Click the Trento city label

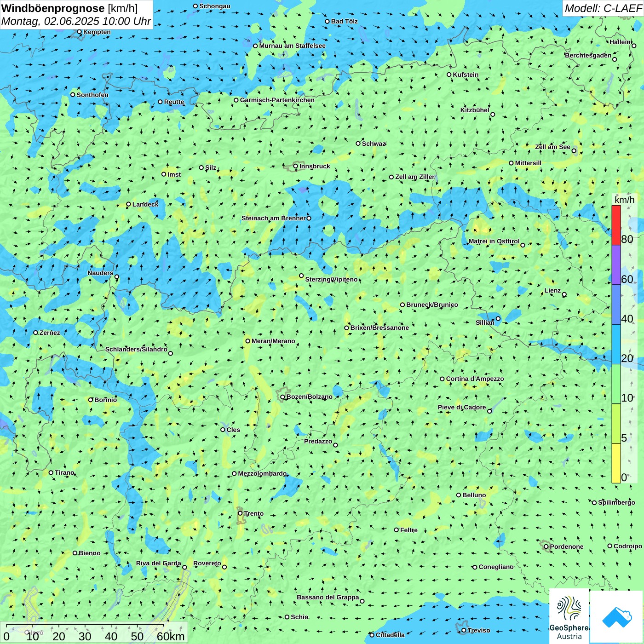[x=253, y=513]
